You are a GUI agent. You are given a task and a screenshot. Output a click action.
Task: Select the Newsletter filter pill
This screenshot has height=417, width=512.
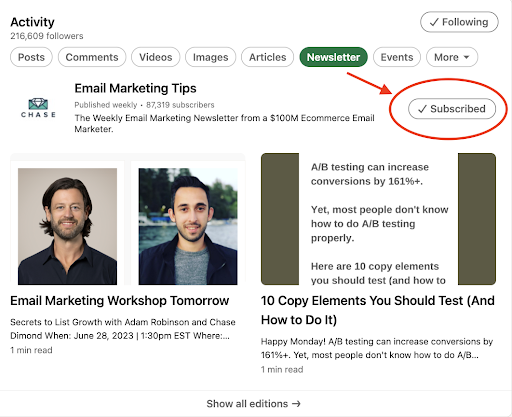coord(333,57)
